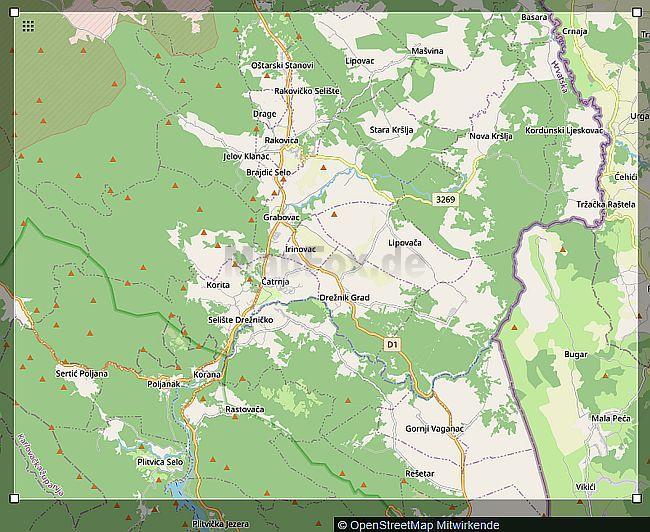
Task: Select the Grabovac town label
Action: point(281,217)
